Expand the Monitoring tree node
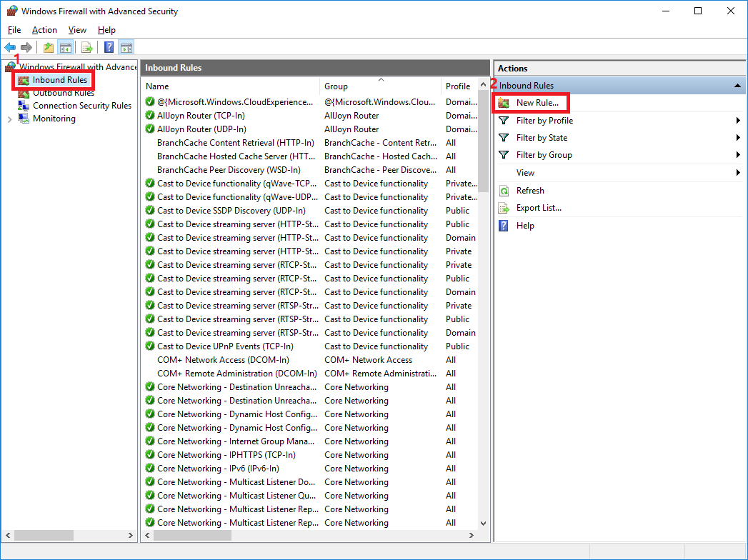The width and height of the screenshot is (748, 560). tap(9, 119)
